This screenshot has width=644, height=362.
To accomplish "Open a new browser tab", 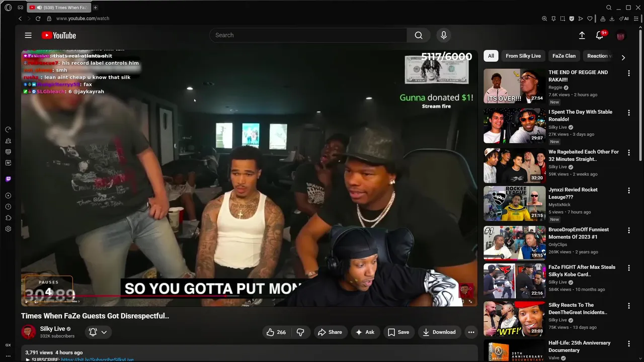I will 95,8.
